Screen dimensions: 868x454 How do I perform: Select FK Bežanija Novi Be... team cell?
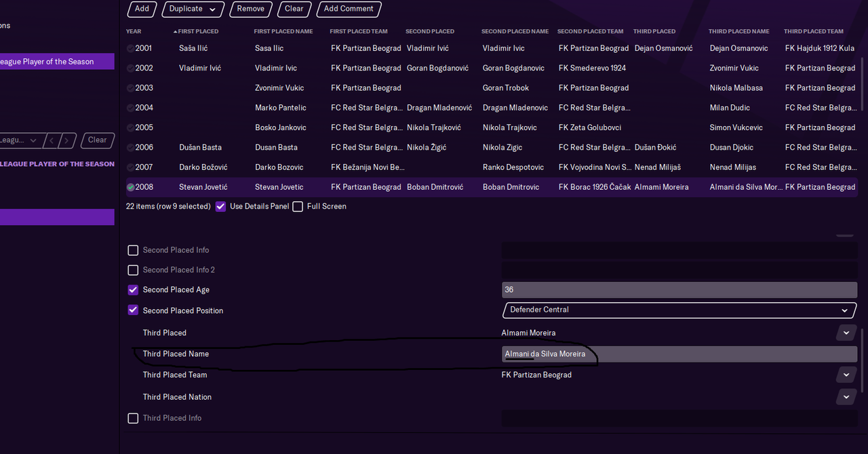coord(368,167)
